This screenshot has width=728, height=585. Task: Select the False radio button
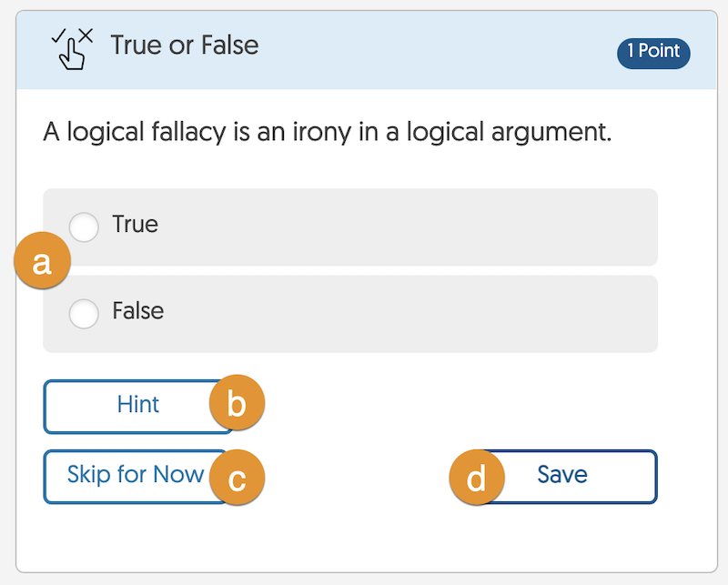coord(84,314)
